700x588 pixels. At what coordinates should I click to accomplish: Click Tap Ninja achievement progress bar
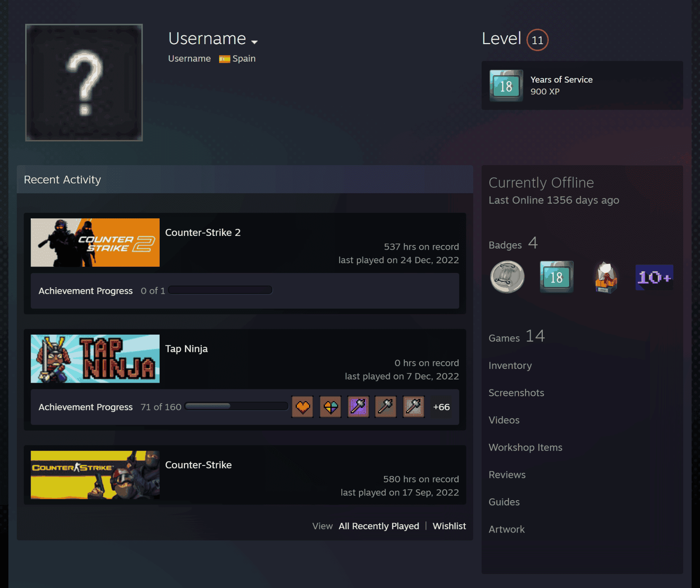236,406
